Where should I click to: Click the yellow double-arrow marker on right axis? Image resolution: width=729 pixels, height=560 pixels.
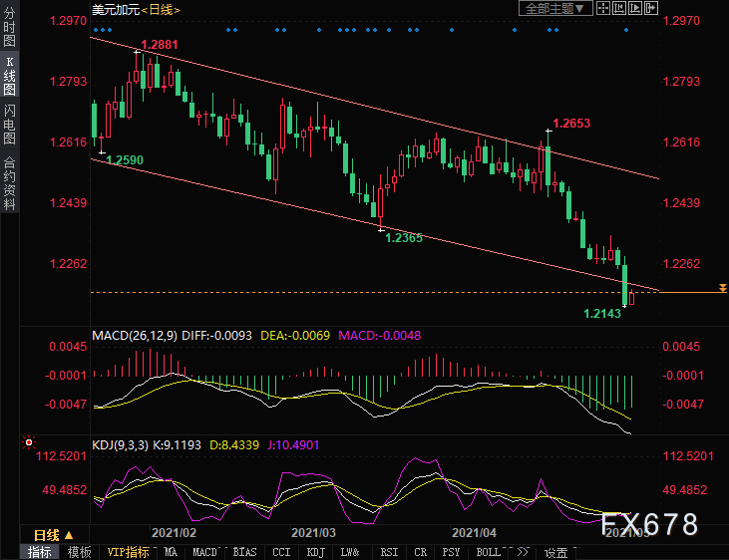tap(721, 288)
